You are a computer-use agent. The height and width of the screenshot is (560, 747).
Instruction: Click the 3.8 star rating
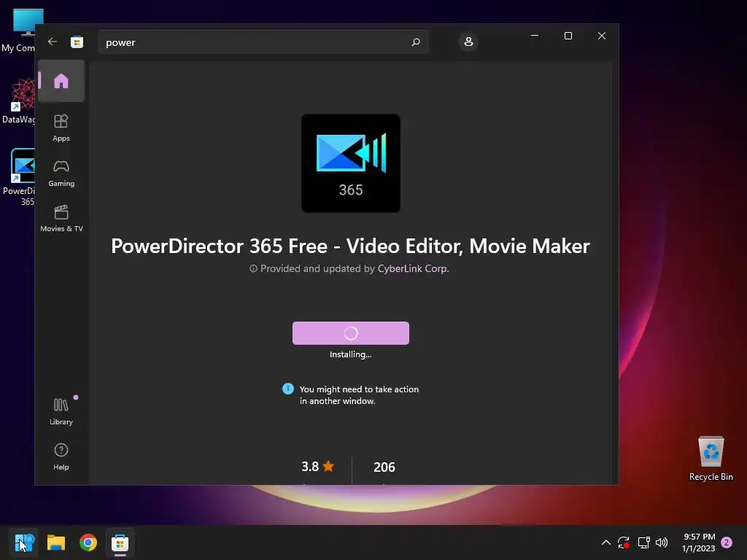coord(318,467)
